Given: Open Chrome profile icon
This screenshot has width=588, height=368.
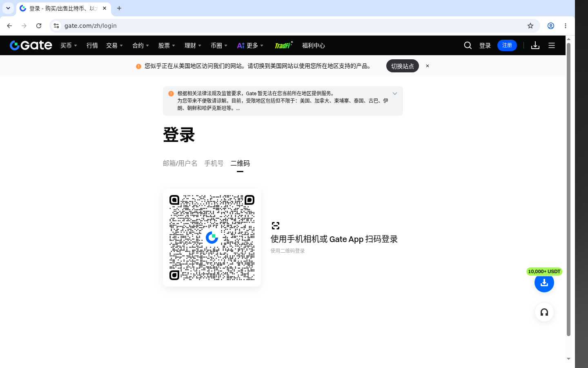Looking at the screenshot, I should [551, 26].
